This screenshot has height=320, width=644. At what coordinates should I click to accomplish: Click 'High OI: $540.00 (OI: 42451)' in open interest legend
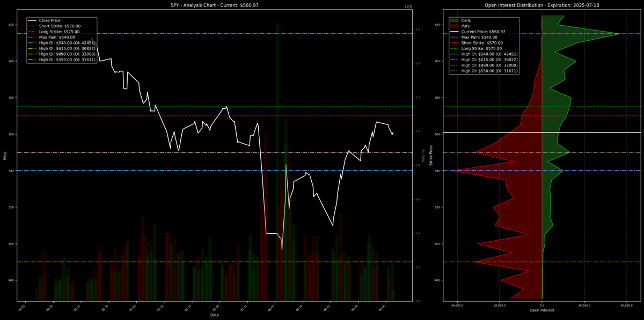pos(489,54)
